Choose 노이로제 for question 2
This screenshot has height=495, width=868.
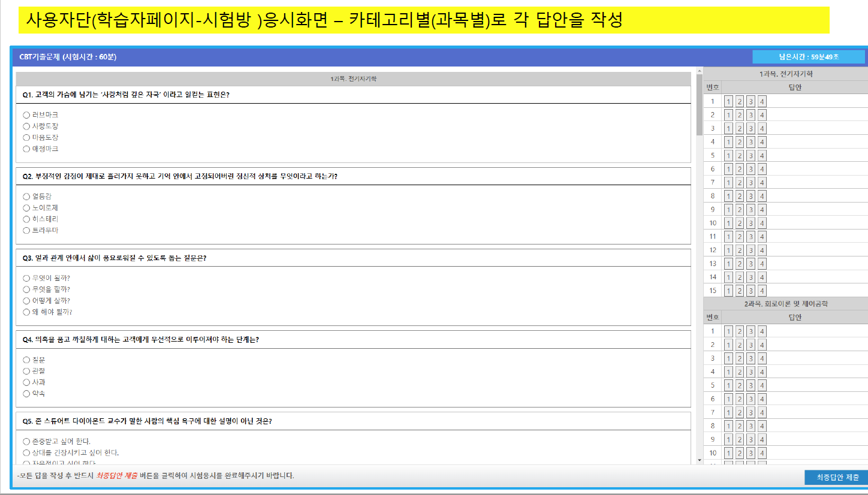pyautogui.click(x=26, y=208)
